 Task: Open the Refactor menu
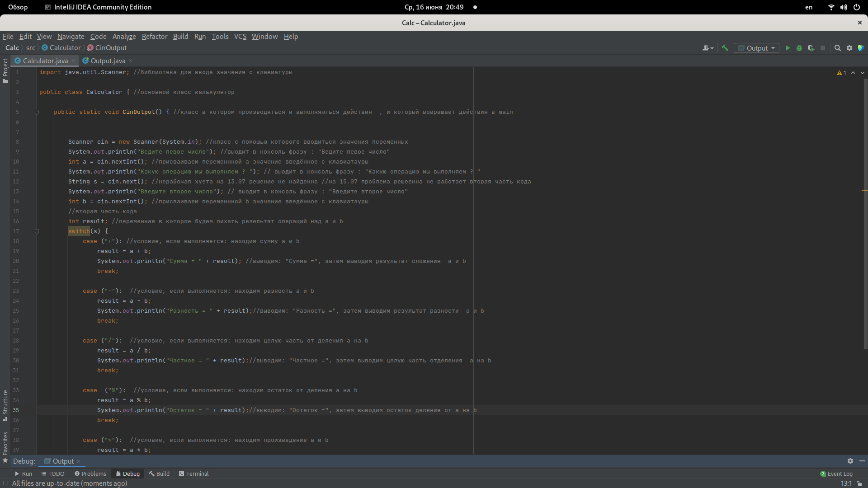click(x=154, y=37)
